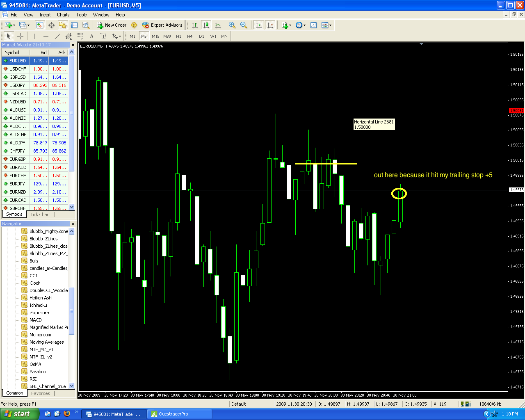
Task: Open the Templates dropdown
Action: (x=326, y=25)
